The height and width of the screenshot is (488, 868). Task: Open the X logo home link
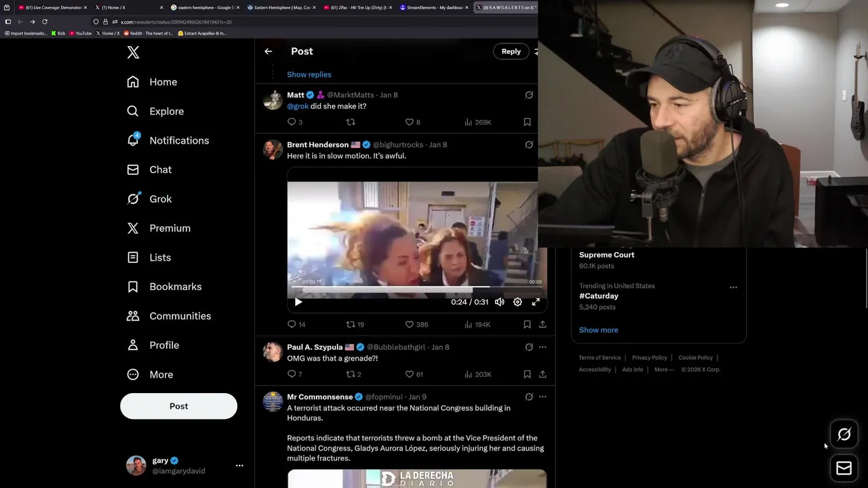(x=133, y=52)
